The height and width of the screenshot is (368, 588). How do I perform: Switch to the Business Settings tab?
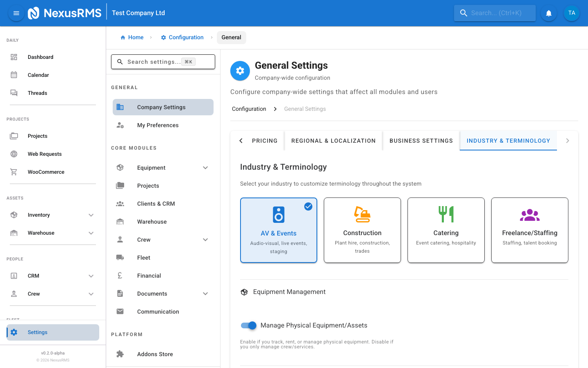click(421, 140)
